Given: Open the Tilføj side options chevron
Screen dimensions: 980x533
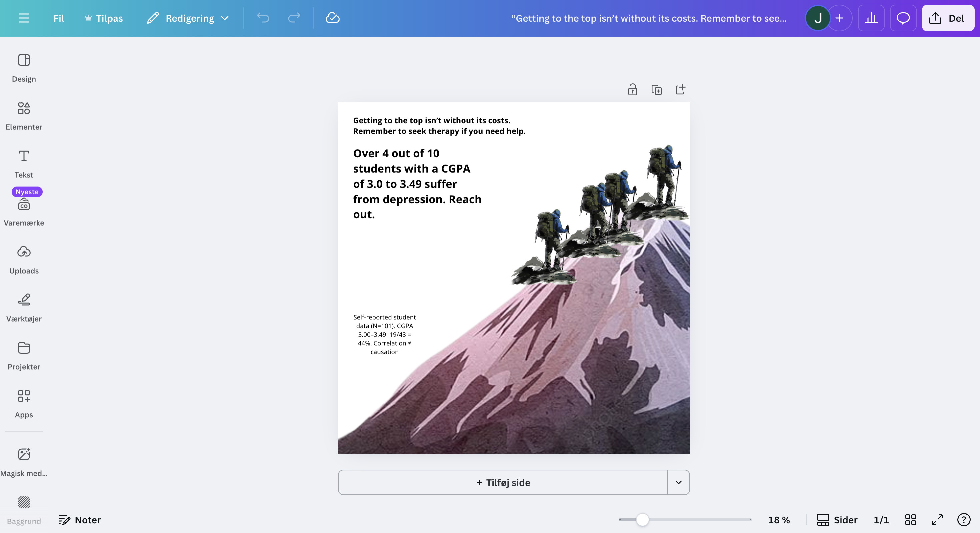Looking at the screenshot, I should point(678,482).
